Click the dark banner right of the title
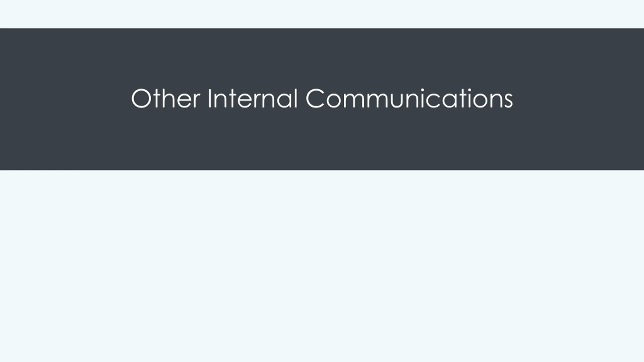 pyautogui.click(x=579, y=99)
